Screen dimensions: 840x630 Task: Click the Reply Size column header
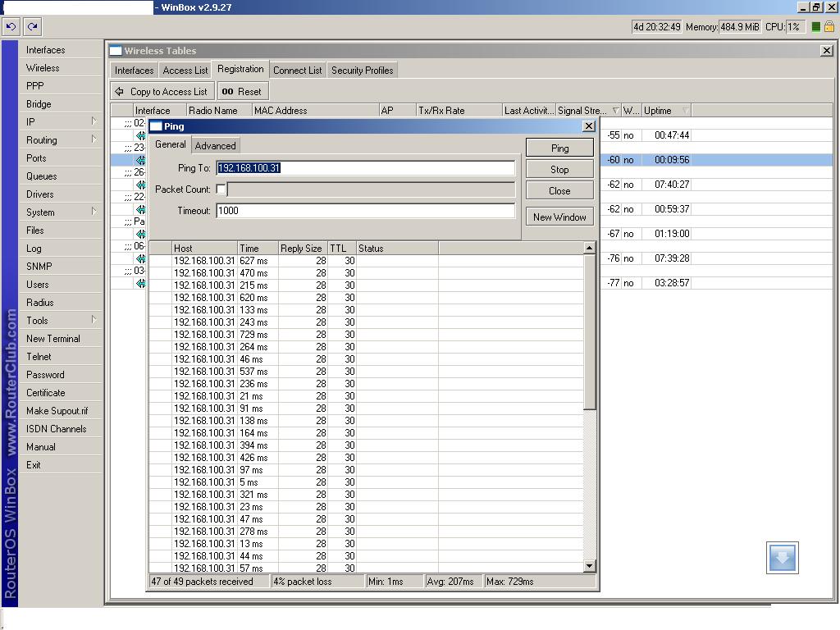pyautogui.click(x=303, y=248)
